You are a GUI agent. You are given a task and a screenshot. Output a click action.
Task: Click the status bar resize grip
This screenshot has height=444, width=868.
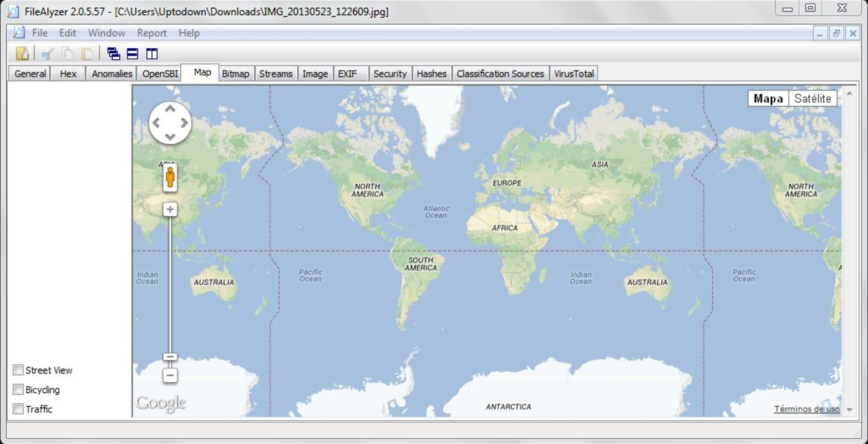(x=856, y=433)
